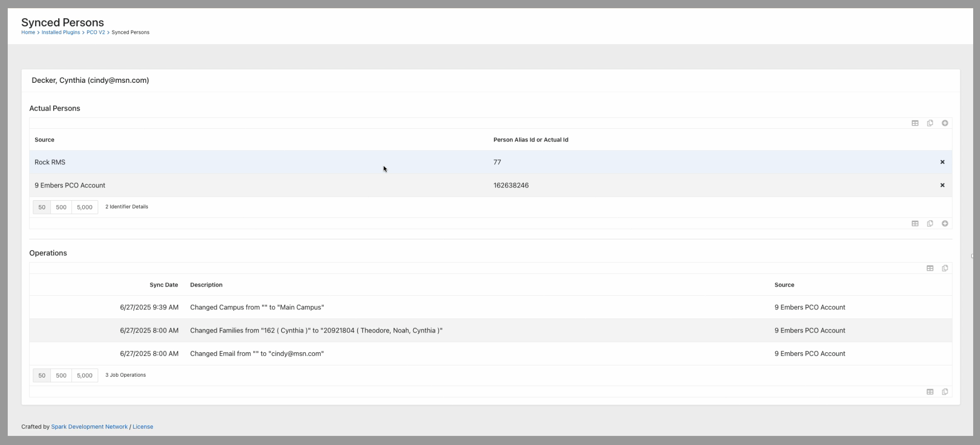The height and width of the screenshot is (445, 980).
Task: Click the table icon above the Operations grid
Action: tap(929, 268)
